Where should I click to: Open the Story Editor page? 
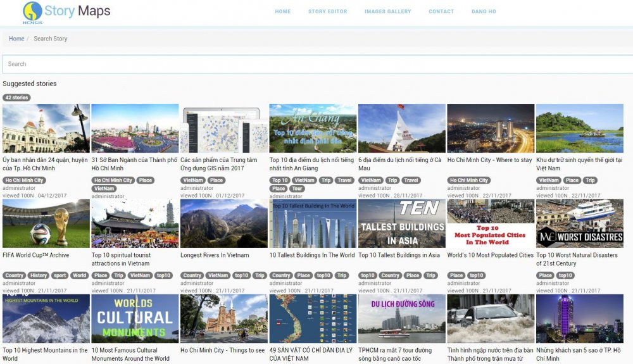327,11
